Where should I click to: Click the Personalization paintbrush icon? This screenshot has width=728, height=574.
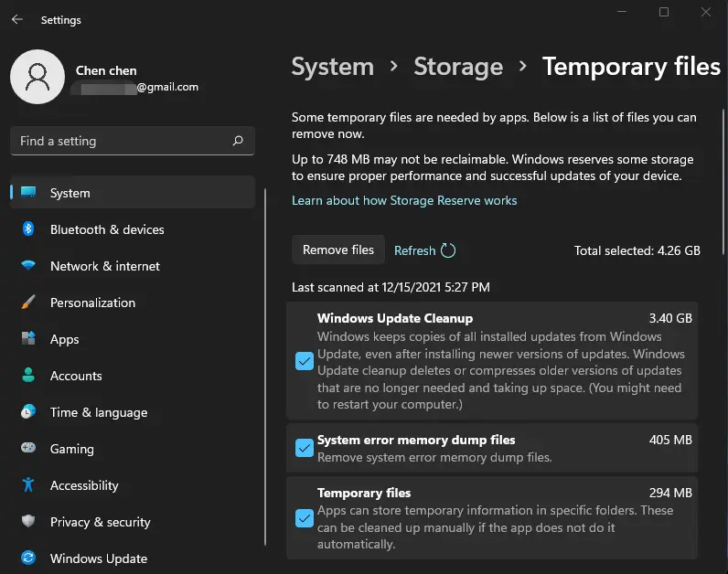pyautogui.click(x=28, y=302)
